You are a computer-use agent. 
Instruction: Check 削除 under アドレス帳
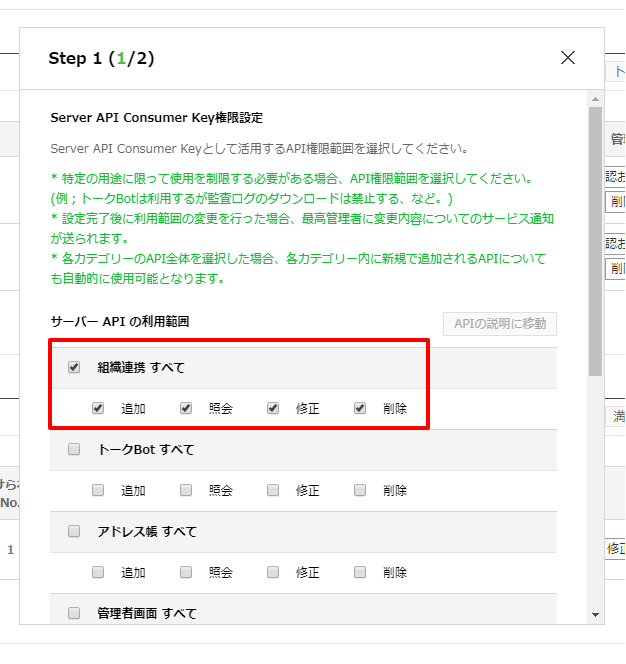tap(360, 573)
